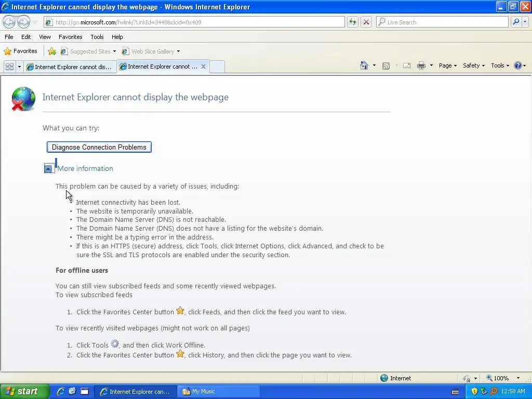
Task: Open the tab list dropdown arrow
Action: coord(19,67)
